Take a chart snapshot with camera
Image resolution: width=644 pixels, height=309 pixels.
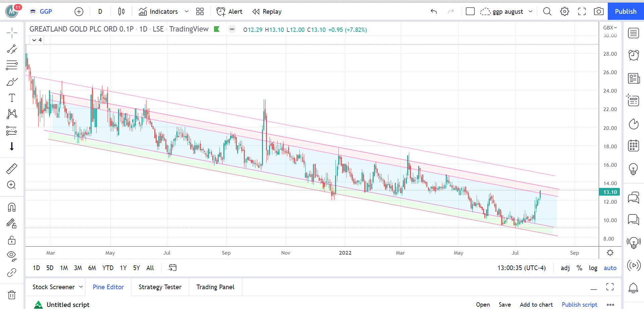pyautogui.click(x=599, y=12)
